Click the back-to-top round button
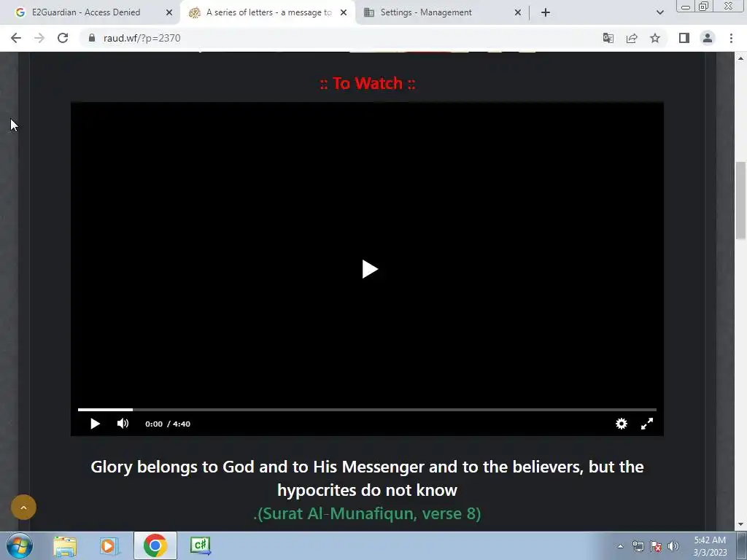The height and width of the screenshot is (560, 747). [23, 507]
